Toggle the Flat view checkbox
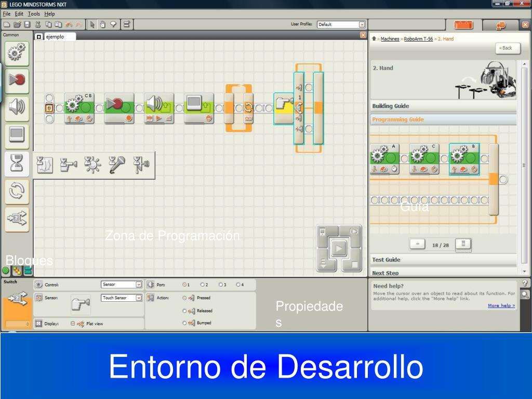The width and height of the screenshot is (532, 399). click(73, 324)
